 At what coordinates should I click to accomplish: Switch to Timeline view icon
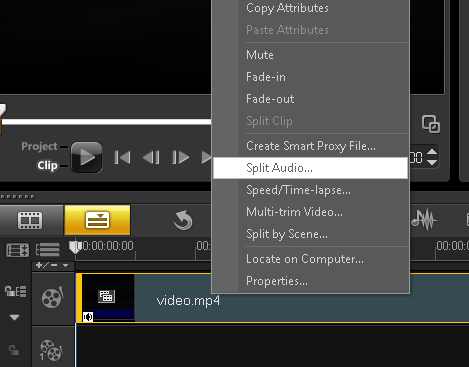pos(97,220)
